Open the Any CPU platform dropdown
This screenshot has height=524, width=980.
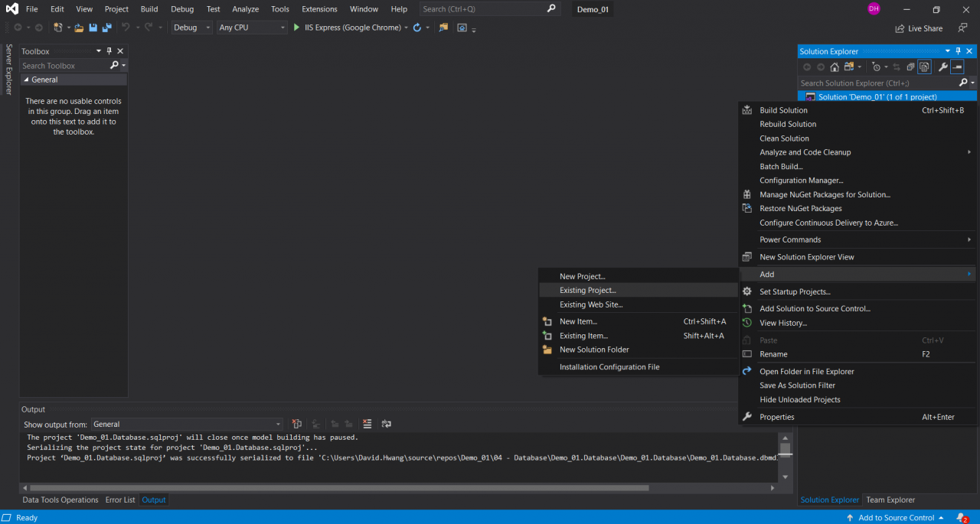[x=251, y=28]
